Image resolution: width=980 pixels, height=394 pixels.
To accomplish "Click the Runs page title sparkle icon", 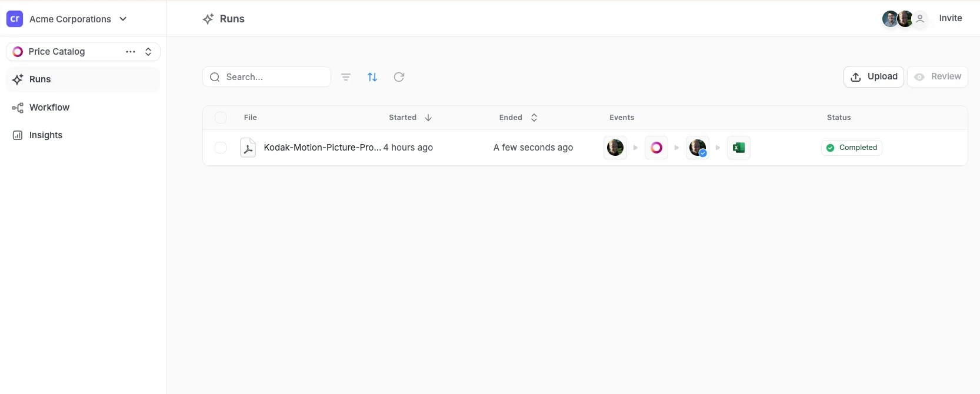I will (x=208, y=19).
